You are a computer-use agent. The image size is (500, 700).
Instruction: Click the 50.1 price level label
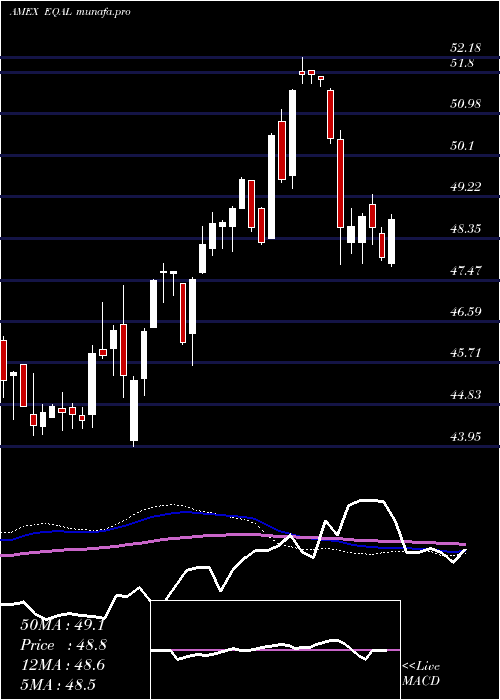point(462,146)
